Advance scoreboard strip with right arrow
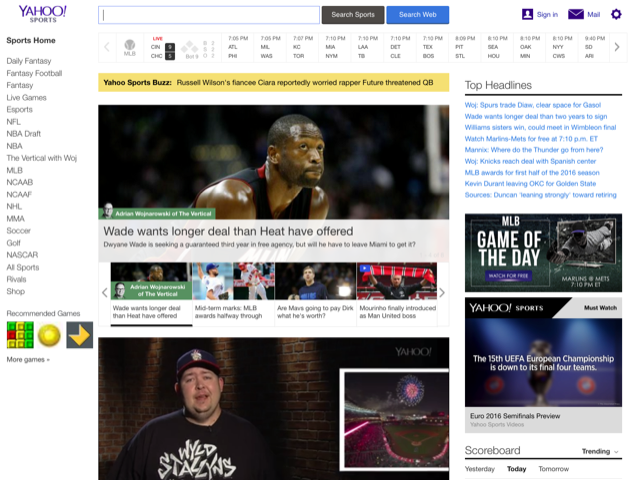This screenshot has width=640, height=480. coord(617,47)
